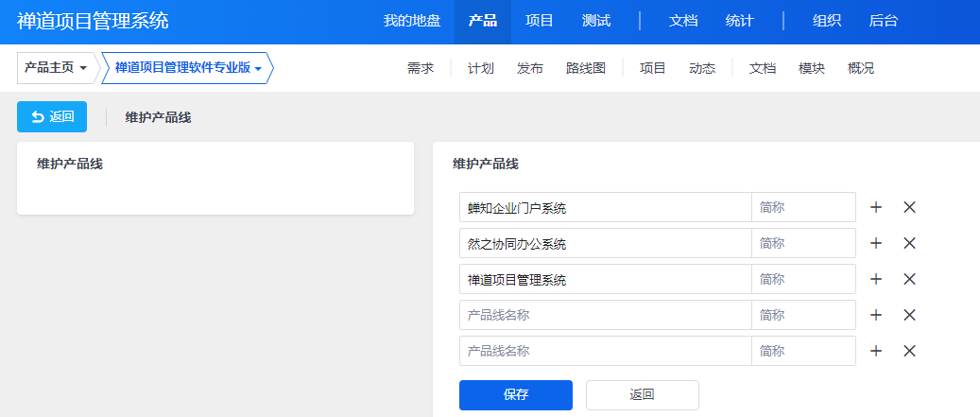Select the 产品 top navigation tab

[483, 21]
